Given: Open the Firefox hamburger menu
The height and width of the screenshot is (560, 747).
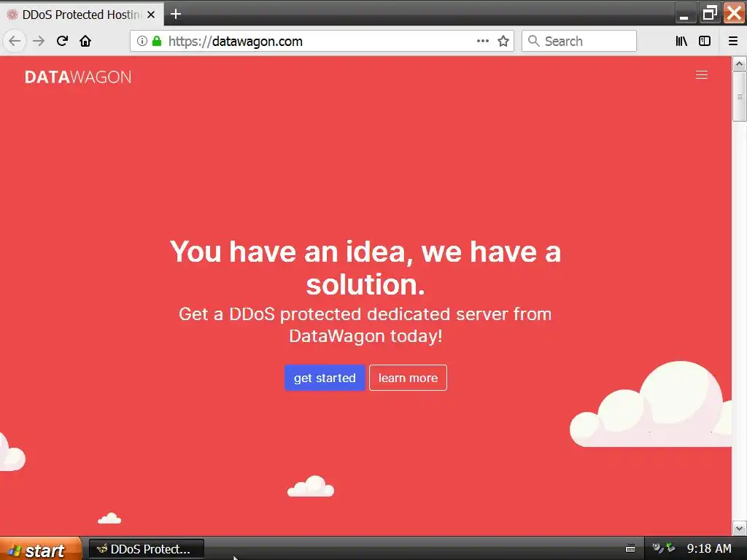Looking at the screenshot, I should (x=733, y=41).
